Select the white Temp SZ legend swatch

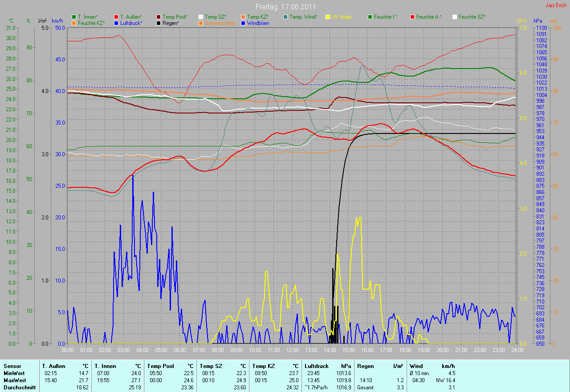point(201,17)
